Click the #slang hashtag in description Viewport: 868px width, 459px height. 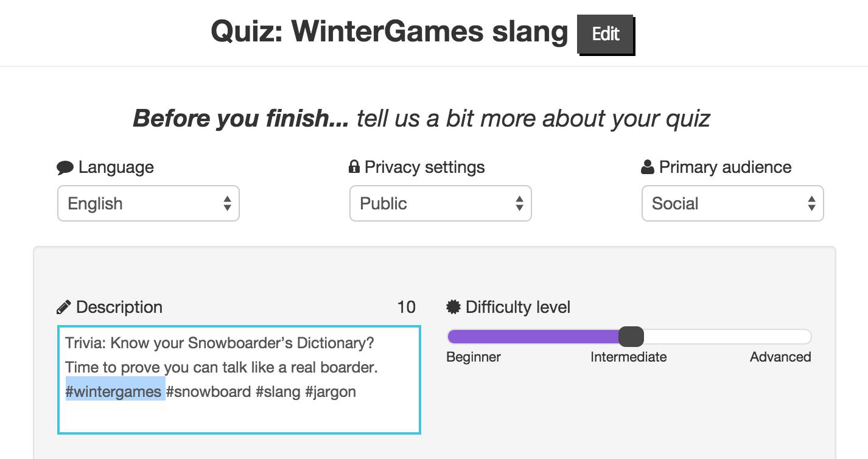(x=278, y=391)
